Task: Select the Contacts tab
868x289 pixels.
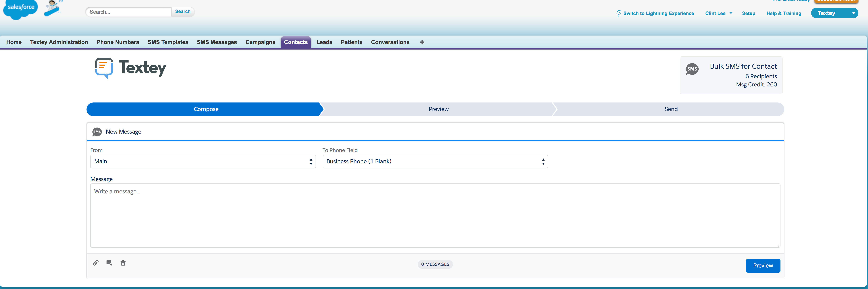Action: [296, 42]
